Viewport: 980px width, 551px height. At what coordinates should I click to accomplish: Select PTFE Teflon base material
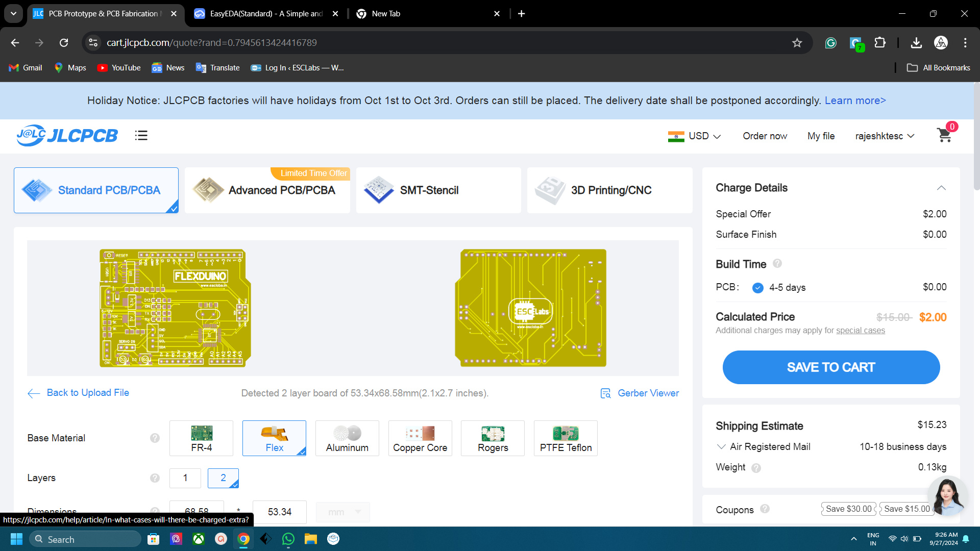pos(566,438)
